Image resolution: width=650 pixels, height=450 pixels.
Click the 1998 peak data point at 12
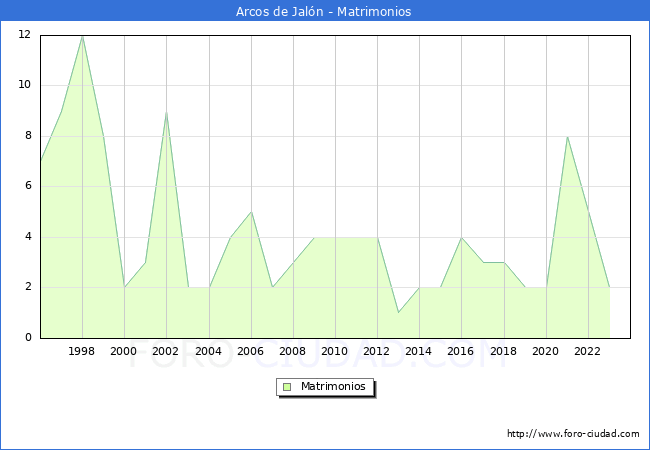pos(82,36)
